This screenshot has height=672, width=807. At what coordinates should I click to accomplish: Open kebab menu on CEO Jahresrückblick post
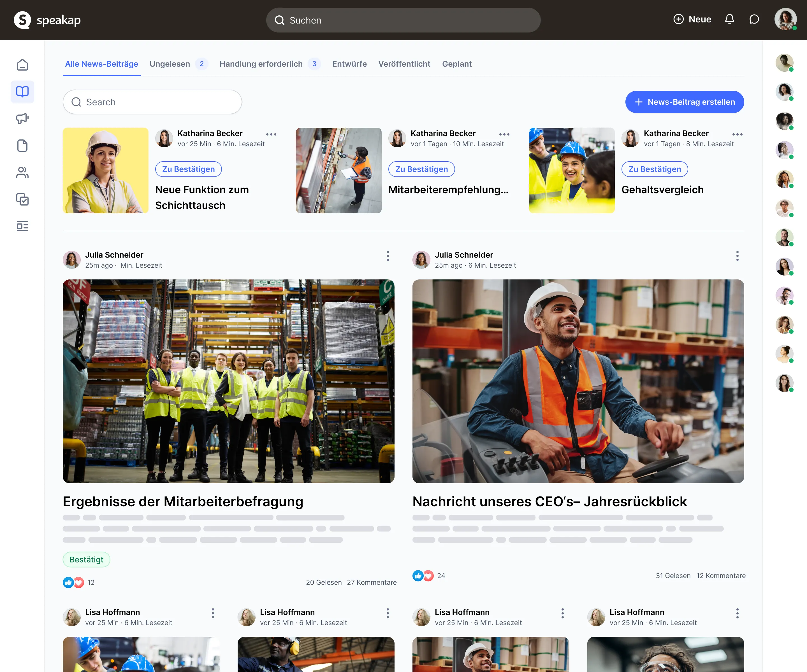(x=737, y=256)
